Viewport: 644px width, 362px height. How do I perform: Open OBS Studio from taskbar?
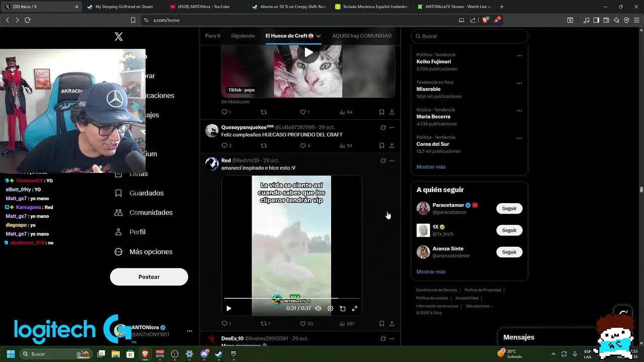(175, 354)
